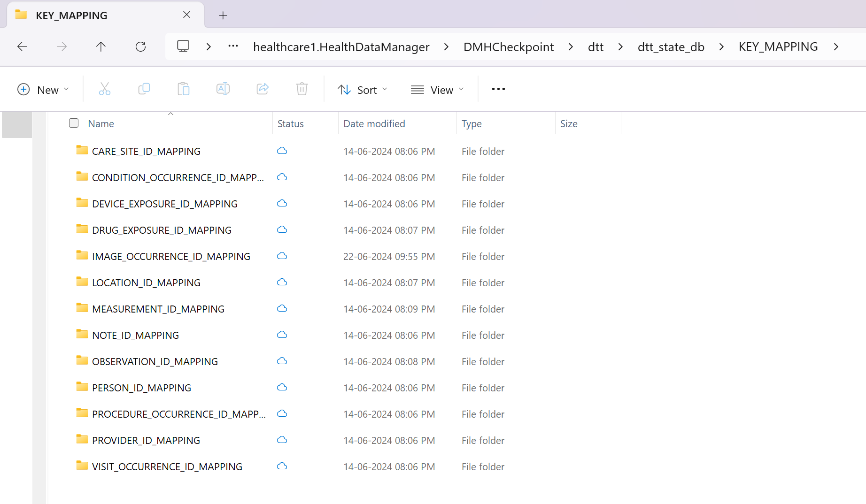Open a new tab with plus button
Screen dimensions: 866x504
pos(223,15)
